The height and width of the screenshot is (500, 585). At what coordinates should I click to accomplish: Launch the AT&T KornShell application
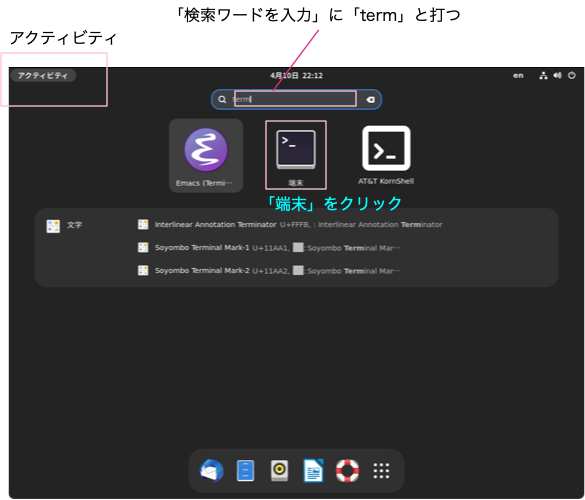click(386, 155)
